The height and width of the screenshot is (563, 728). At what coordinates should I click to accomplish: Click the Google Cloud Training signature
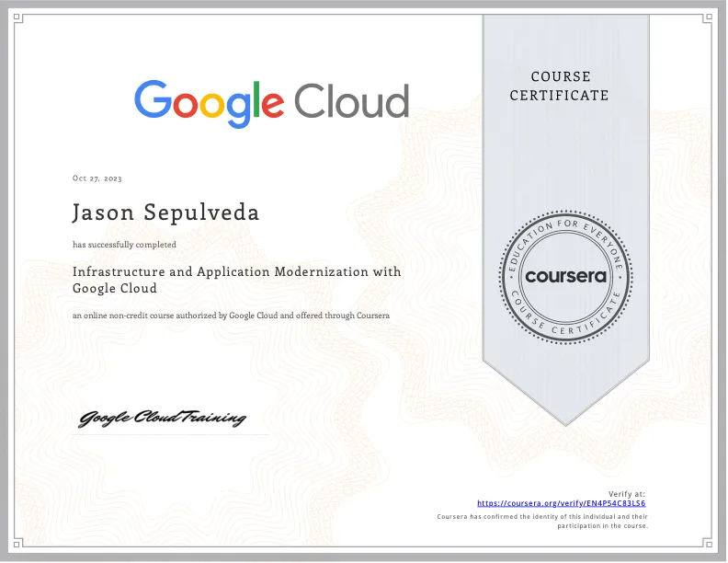coord(162,418)
